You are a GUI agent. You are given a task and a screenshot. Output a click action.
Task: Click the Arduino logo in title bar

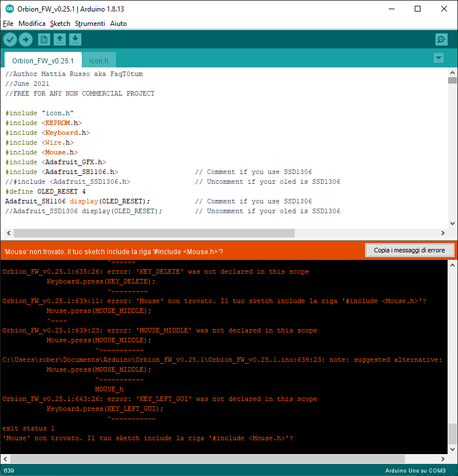click(8, 9)
